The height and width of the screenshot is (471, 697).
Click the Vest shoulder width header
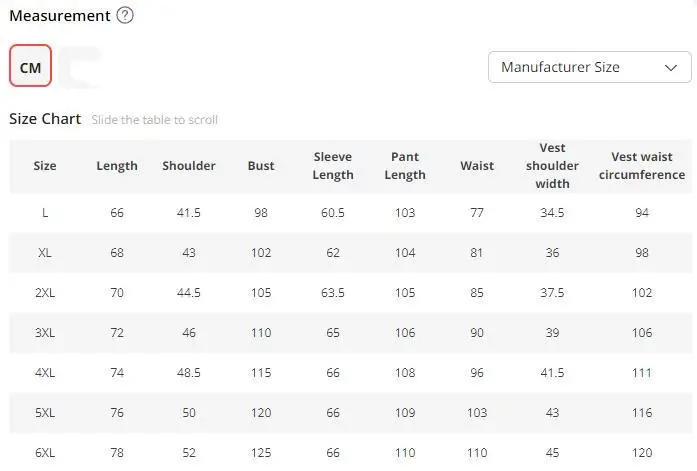tap(552, 166)
